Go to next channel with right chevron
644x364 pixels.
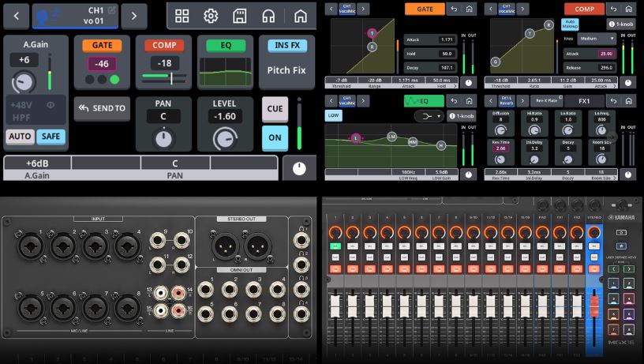click(x=134, y=16)
